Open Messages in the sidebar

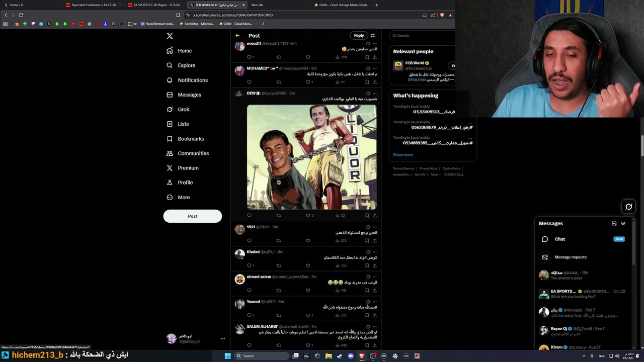pos(184,95)
